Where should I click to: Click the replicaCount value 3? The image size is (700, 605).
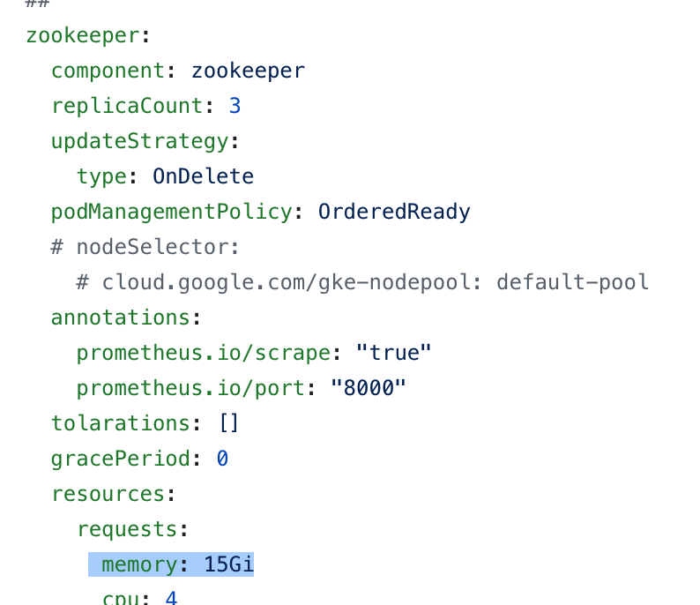pyautogui.click(x=235, y=106)
